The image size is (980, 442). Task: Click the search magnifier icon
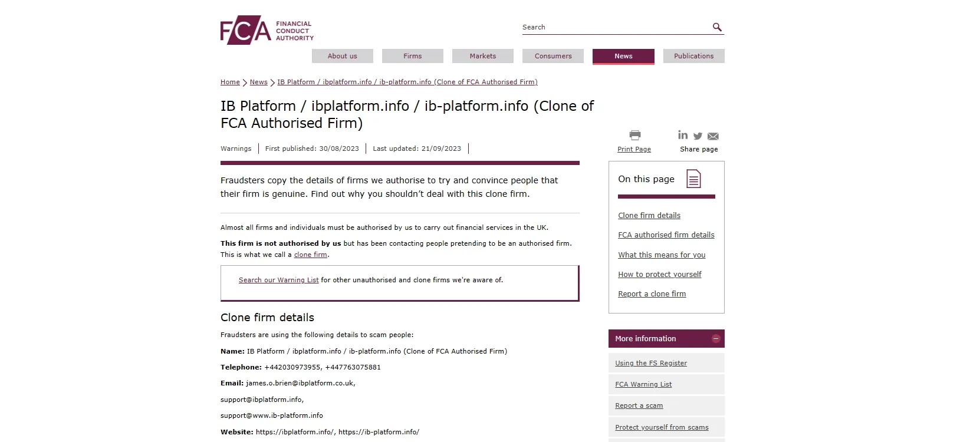pyautogui.click(x=717, y=27)
